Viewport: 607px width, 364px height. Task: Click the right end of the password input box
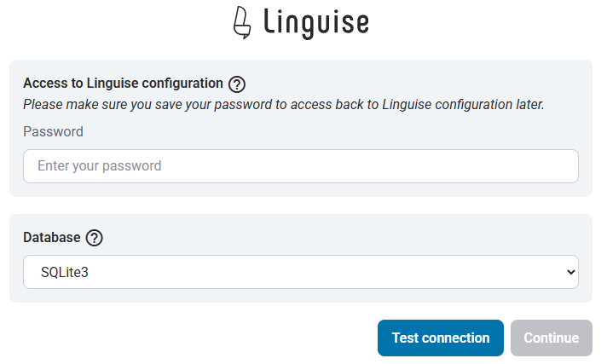pyautogui.click(x=561, y=166)
